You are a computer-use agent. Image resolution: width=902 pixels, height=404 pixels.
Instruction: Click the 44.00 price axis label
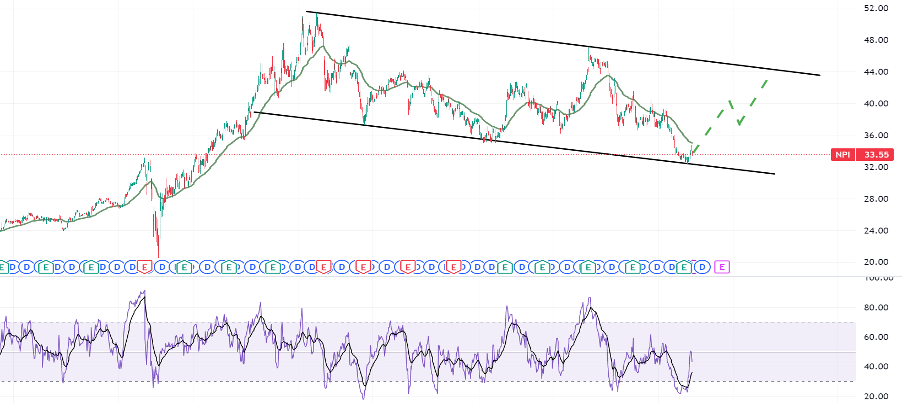[876, 72]
